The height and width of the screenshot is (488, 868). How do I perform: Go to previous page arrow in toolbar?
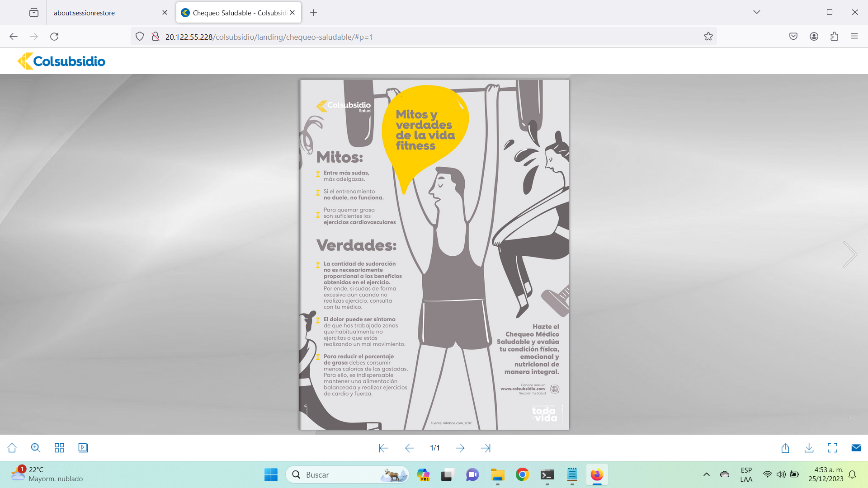[x=409, y=448]
